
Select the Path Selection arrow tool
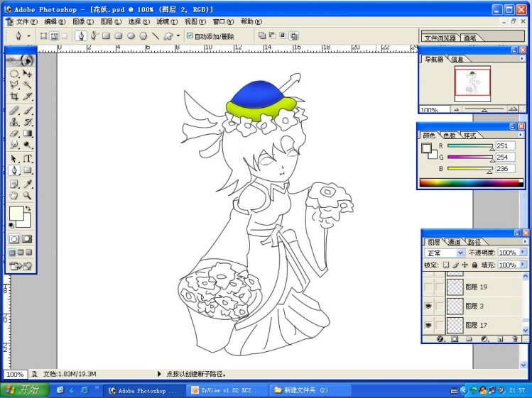tap(14, 159)
